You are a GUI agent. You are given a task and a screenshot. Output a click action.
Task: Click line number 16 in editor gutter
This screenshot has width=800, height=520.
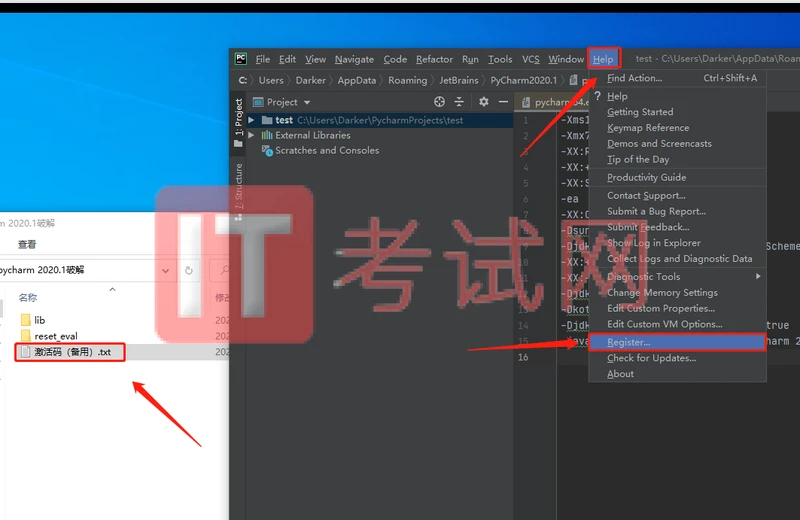(523, 357)
